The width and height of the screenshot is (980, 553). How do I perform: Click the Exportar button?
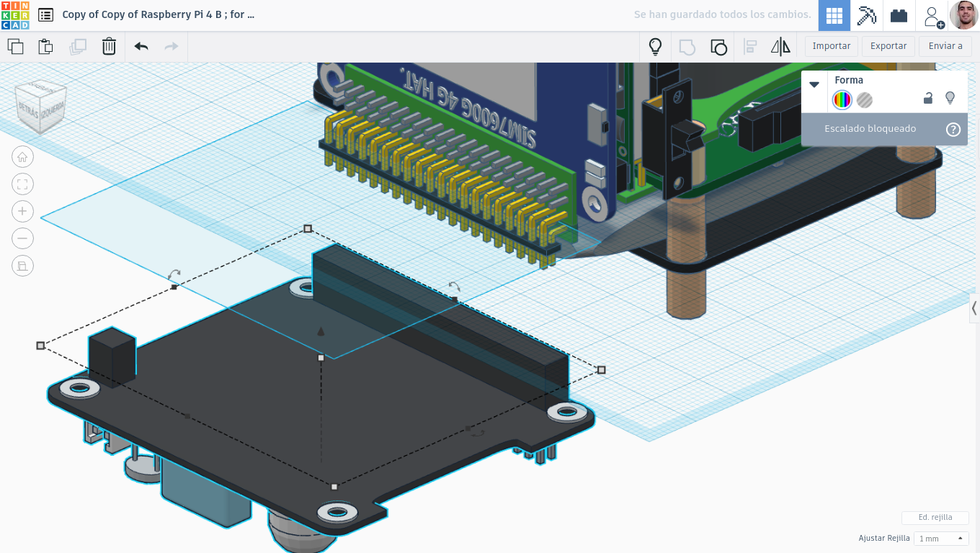click(x=888, y=46)
